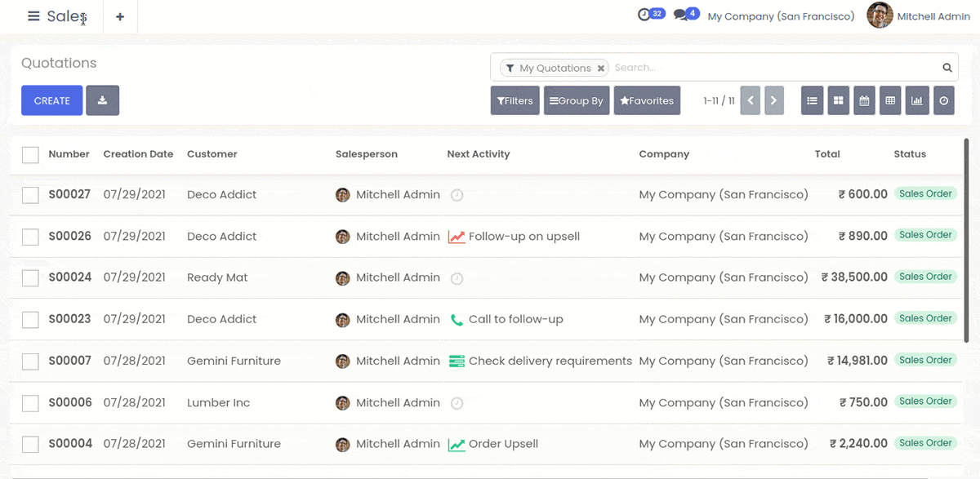Switch to Graph chart view icon

917,100
